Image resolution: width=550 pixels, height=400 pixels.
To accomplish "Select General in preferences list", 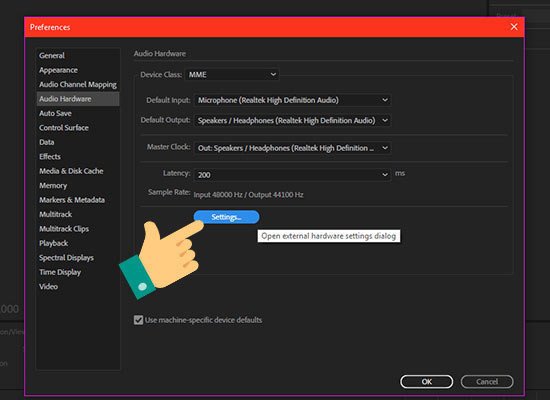I will point(52,55).
